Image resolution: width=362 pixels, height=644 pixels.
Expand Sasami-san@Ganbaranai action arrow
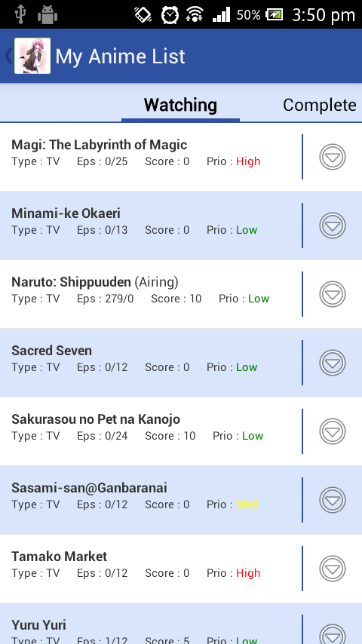(333, 500)
